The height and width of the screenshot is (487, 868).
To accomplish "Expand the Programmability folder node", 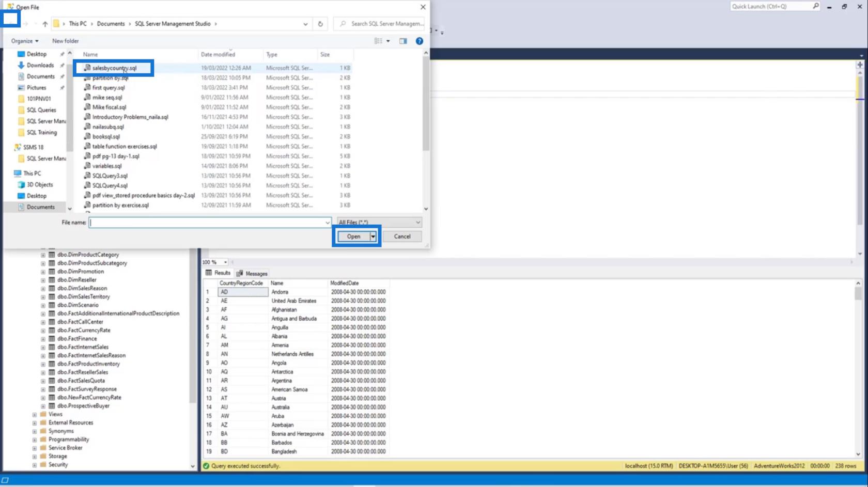I will 35,440.
